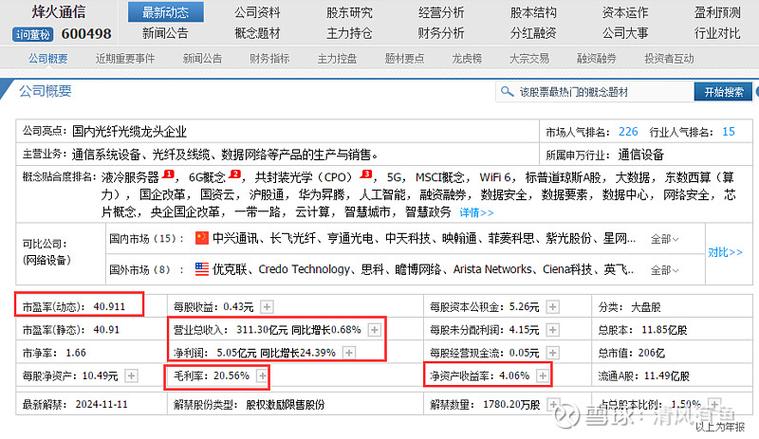
Task: Open the 公司资料 menu item
Action: (258, 13)
